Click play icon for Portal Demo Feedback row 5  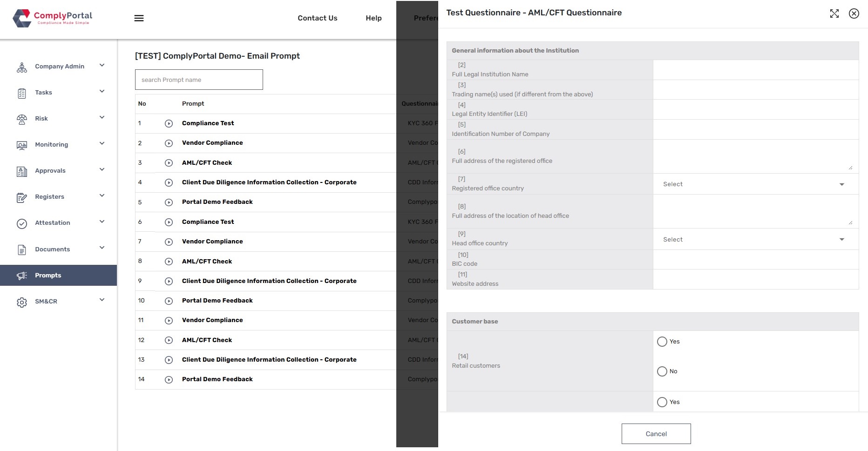pos(169,202)
